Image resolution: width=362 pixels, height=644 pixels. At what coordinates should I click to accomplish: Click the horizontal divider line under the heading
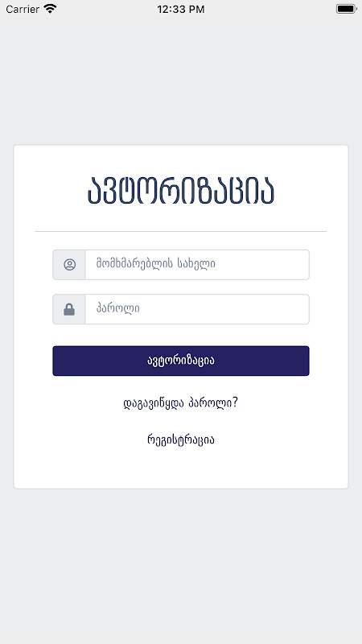click(x=180, y=232)
